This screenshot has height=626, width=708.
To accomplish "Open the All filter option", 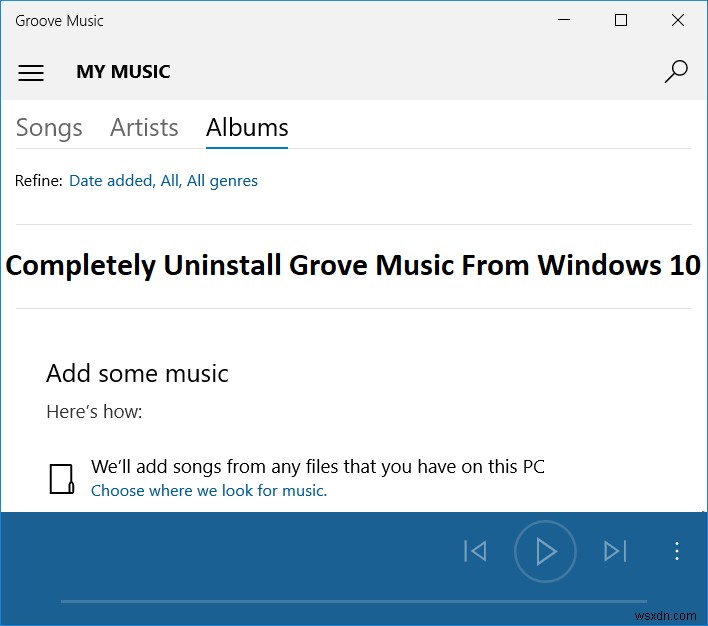I will point(171,181).
